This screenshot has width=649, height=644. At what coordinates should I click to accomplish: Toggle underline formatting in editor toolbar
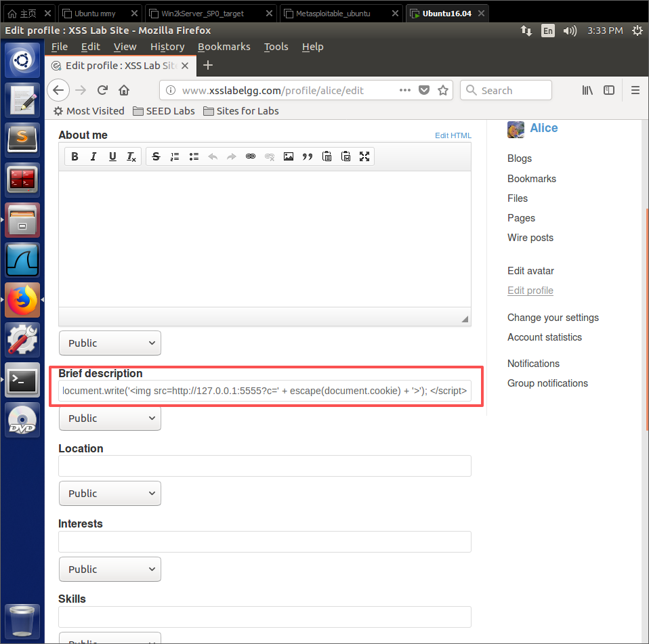coord(112,156)
